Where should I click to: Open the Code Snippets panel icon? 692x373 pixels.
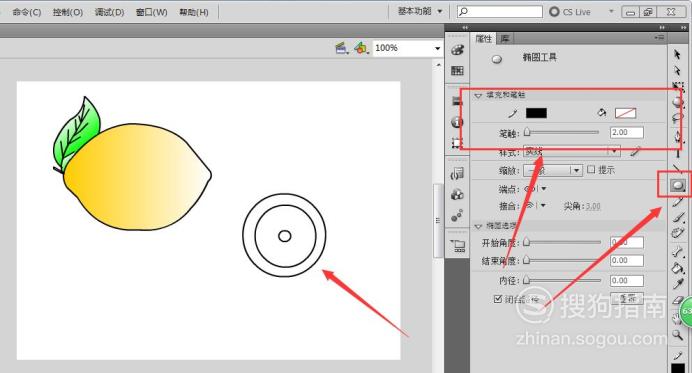click(458, 173)
